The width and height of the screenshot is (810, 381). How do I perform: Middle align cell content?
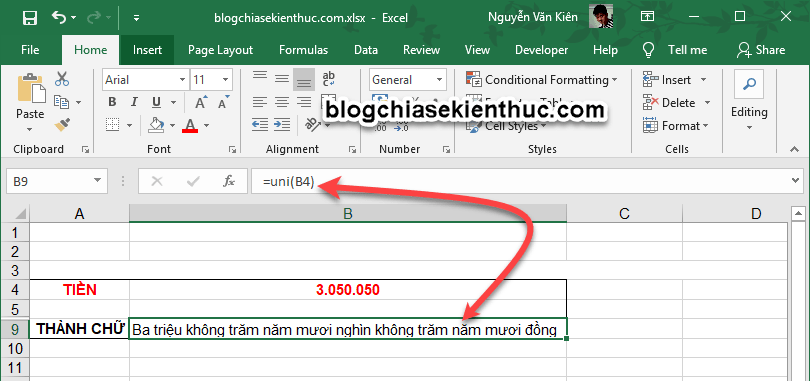coord(282,79)
